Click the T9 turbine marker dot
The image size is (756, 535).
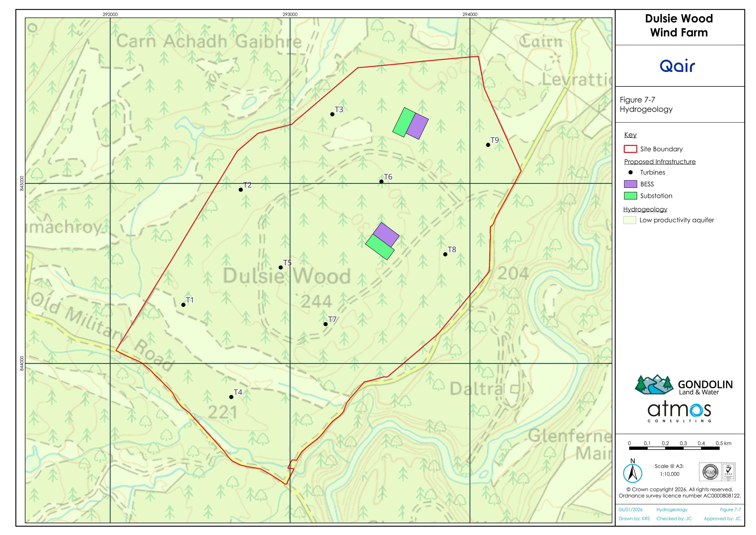tap(488, 145)
